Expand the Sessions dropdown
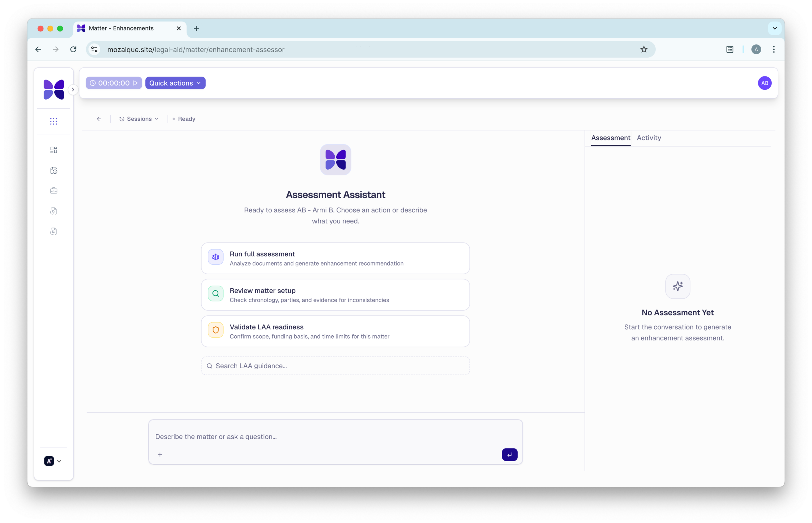The image size is (812, 523). [139, 119]
